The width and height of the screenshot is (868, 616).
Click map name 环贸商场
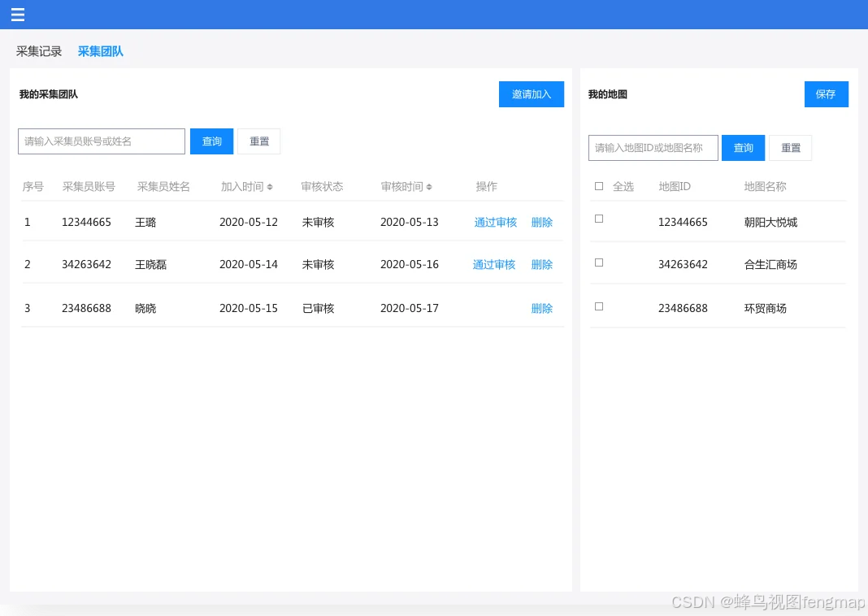765,308
